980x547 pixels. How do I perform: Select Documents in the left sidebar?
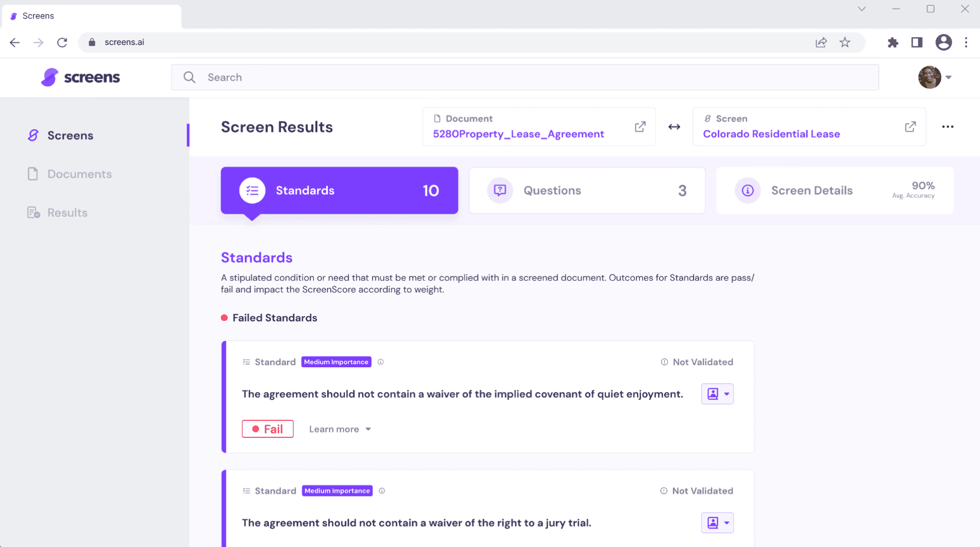tap(79, 174)
